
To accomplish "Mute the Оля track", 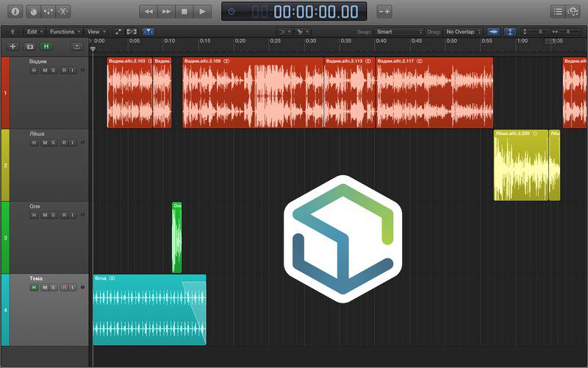I will (45, 215).
